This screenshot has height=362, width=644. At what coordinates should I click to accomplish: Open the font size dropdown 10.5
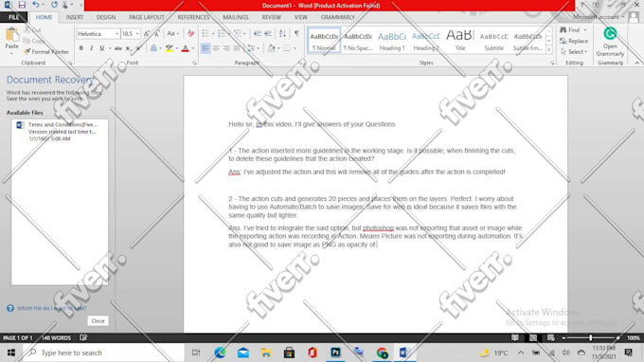point(137,34)
